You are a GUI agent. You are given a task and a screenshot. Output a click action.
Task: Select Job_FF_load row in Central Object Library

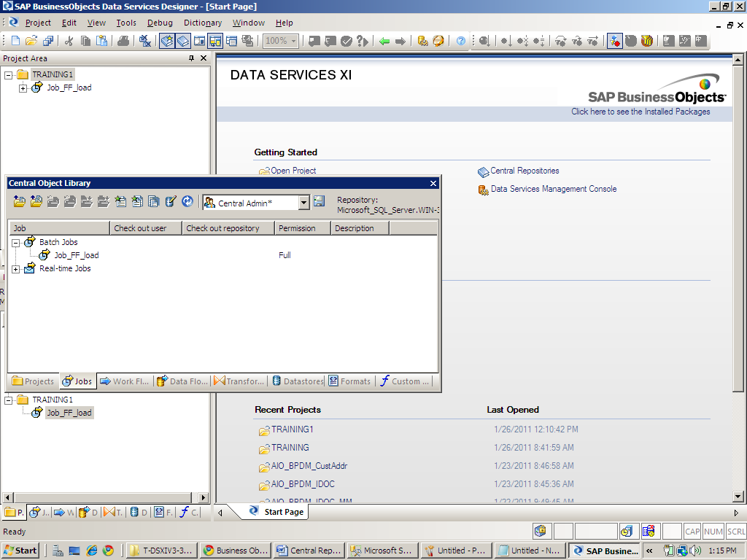click(223, 255)
